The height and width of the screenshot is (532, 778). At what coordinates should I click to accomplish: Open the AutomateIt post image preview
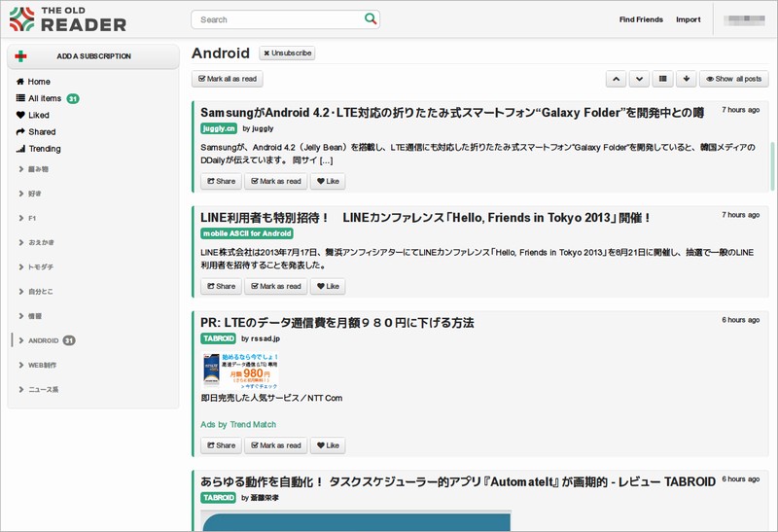tap(356, 521)
